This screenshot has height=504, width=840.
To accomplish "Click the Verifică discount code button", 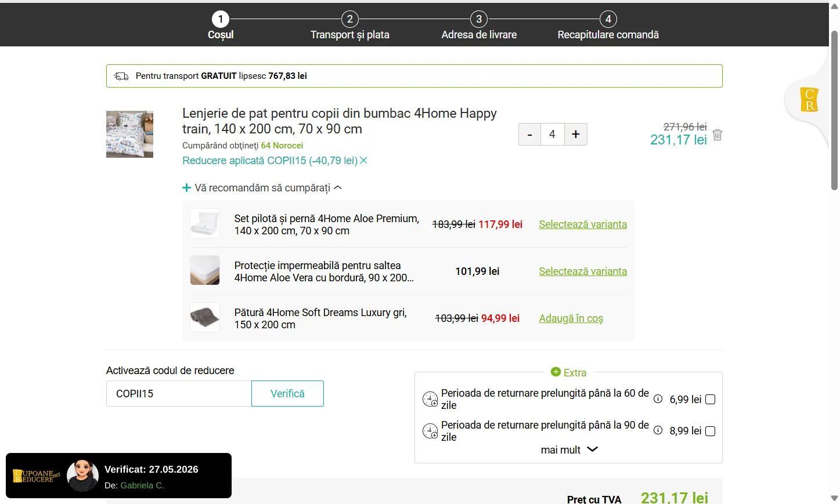I will coord(287,394).
